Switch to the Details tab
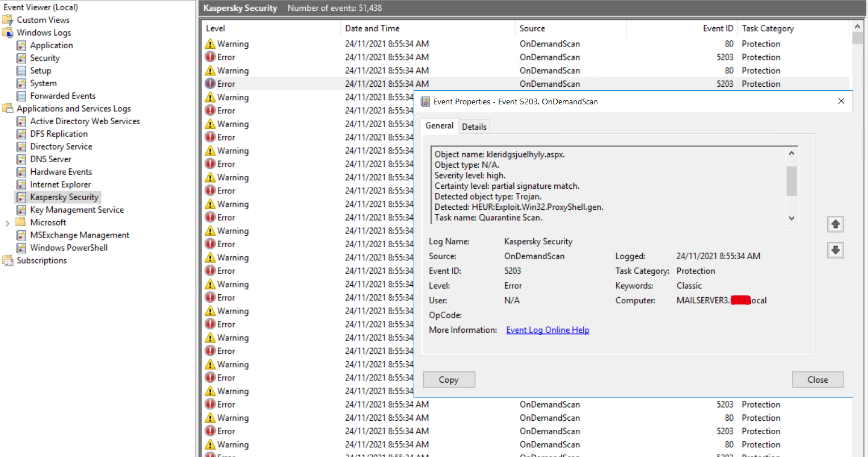 (x=474, y=126)
